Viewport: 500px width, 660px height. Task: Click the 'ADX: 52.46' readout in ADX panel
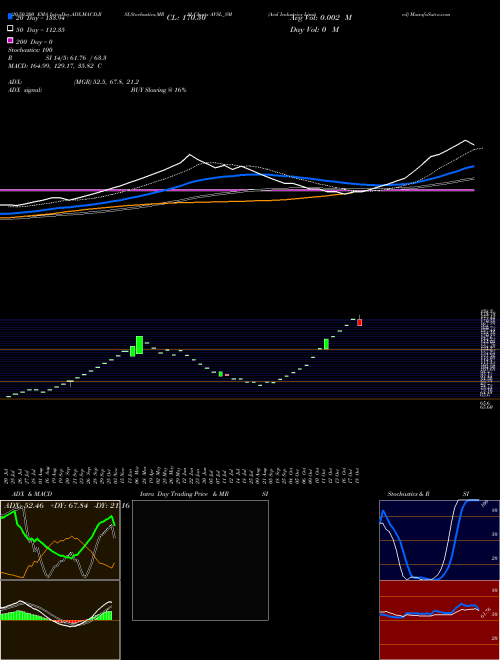(24, 505)
